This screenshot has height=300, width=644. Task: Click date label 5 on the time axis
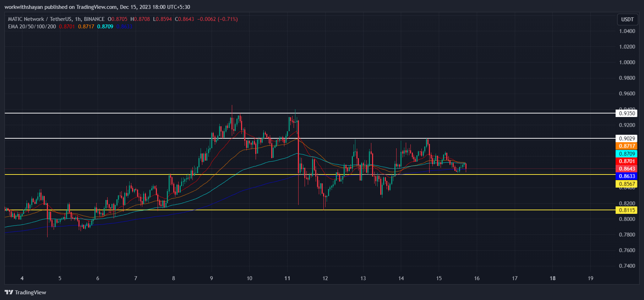click(60, 278)
